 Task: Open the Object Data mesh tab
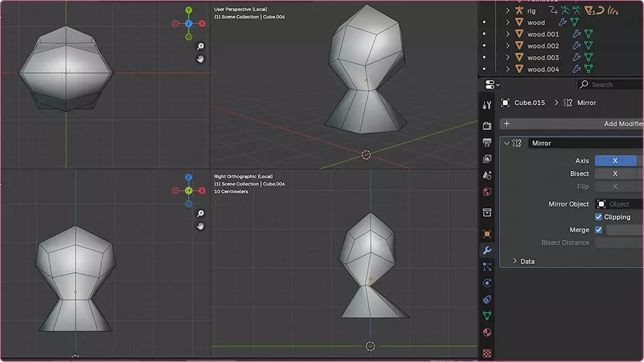[487, 316]
